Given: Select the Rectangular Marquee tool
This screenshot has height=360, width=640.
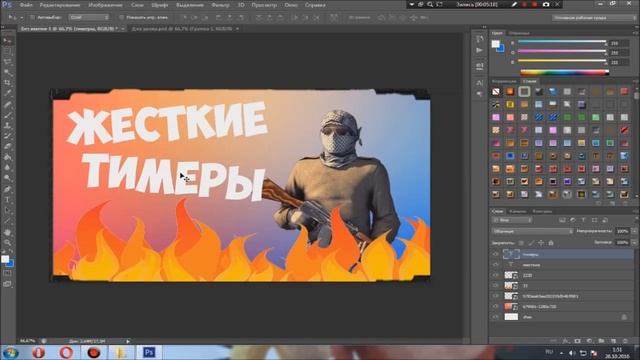Looking at the screenshot, I should point(7,51).
